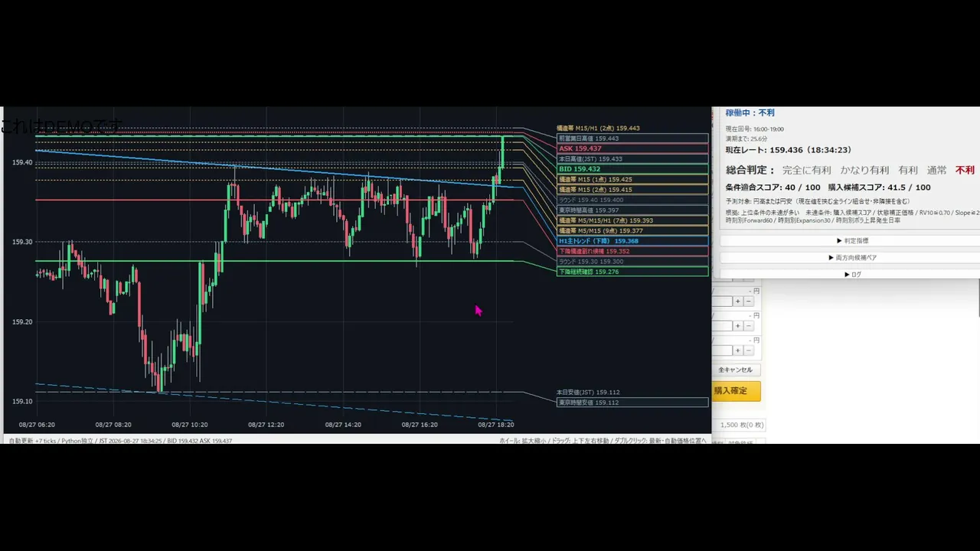Screen dimensions: 980x551
Task: Click the 全キャンセル button
Action: click(x=735, y=370)
